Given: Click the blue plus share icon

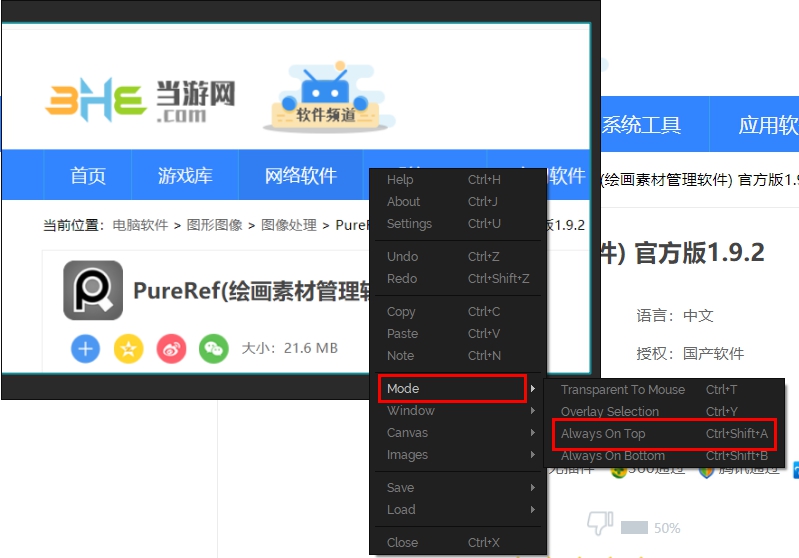Looking at the screenshot, I should tap(86, 349).
